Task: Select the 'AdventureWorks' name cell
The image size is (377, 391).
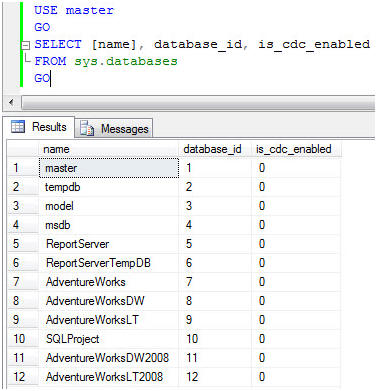Action: pos(109,282)
